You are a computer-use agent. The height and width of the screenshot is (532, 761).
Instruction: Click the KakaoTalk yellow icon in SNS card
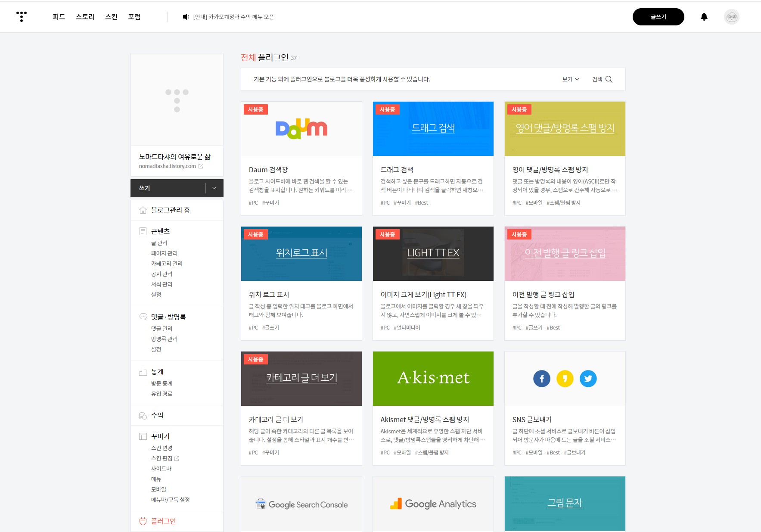(x=565, y=379)
